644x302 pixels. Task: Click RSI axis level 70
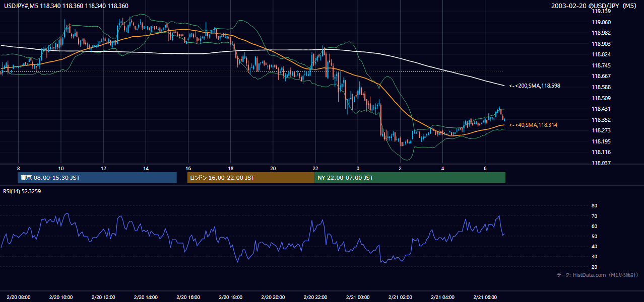[594, 216]
